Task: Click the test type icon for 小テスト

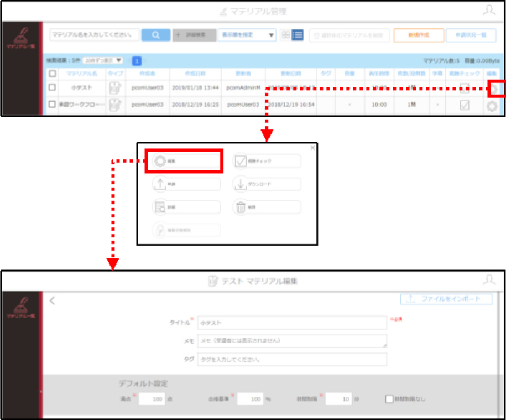Action: click(x=115, y=88)
